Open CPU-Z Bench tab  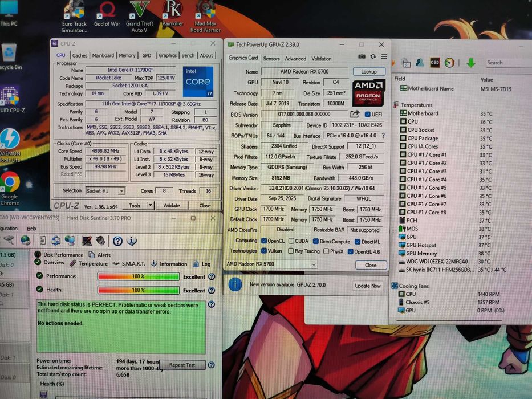[188, 55]
